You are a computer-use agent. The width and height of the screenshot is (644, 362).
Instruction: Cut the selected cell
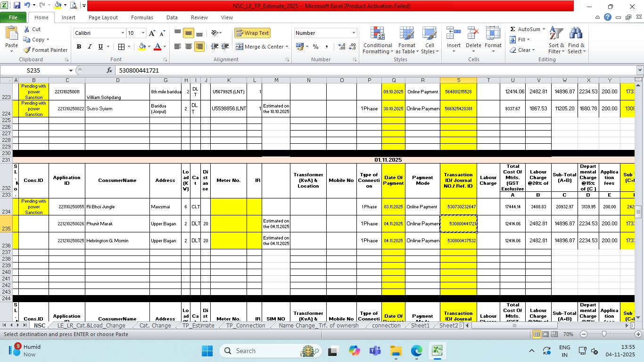coord(32,29)
